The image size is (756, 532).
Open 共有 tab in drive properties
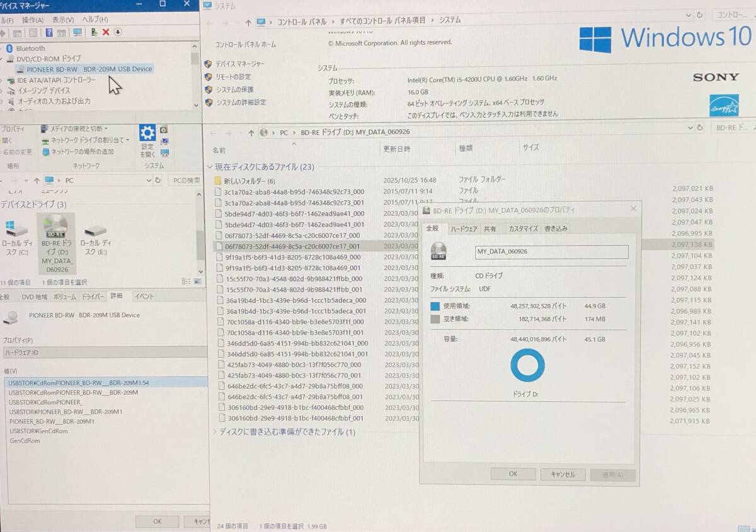point(490,229)
